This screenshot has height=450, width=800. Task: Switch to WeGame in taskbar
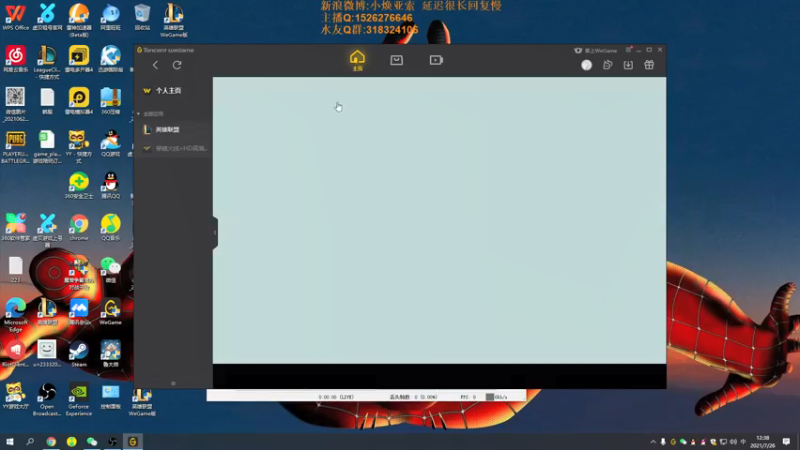coord(133,441)
